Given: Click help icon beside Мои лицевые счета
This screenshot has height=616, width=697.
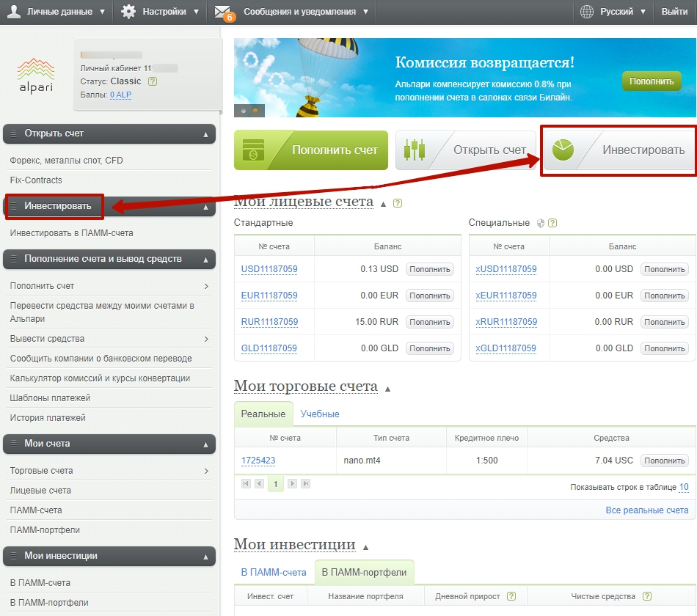Looking at the screenshot, I should [398, 203].
